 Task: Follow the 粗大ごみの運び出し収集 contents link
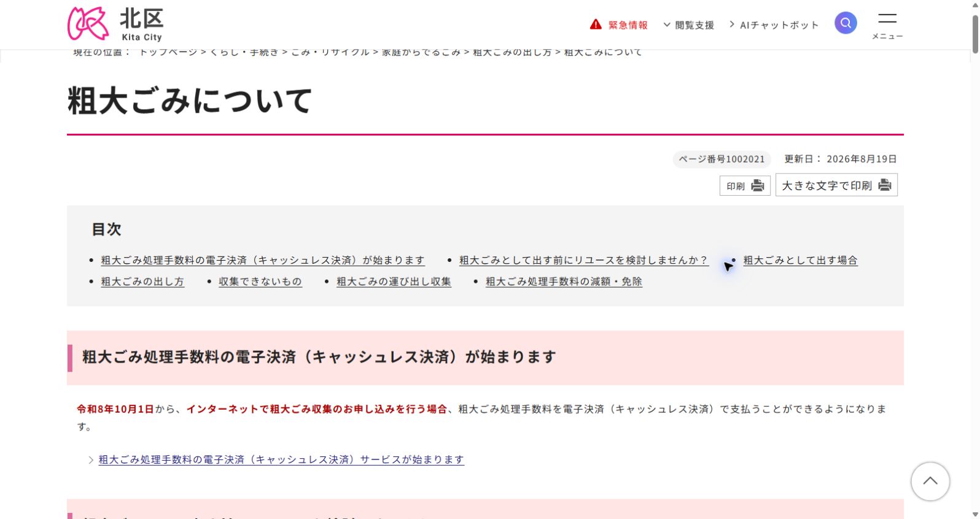pos(394,282)
